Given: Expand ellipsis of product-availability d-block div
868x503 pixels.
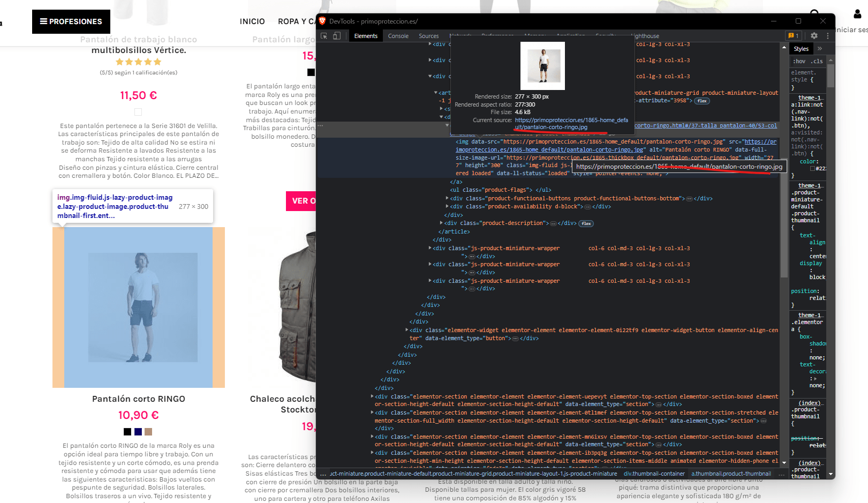Looking at the screenshot, I should [x=587, y=207].
